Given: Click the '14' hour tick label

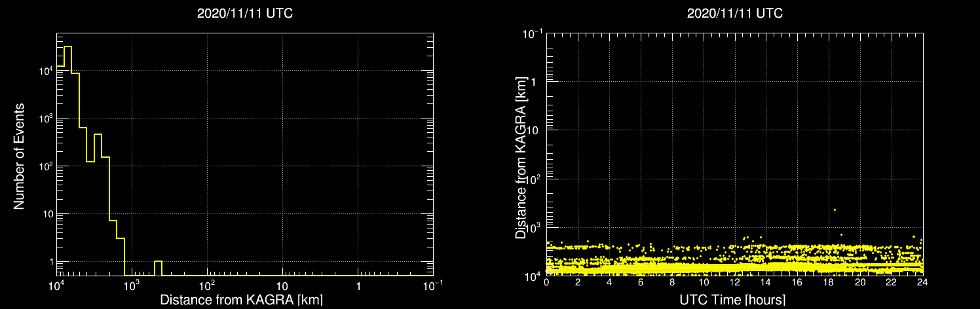Looking at the screenshot, I should 766,283.
